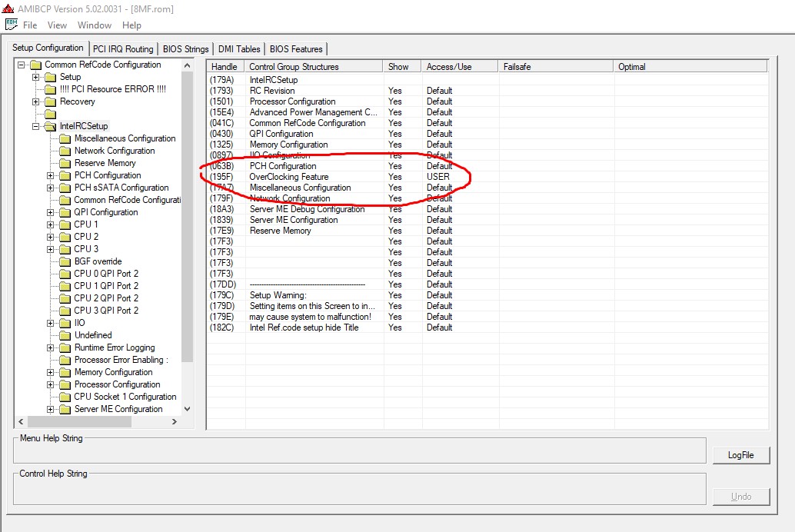Select the RC Revision row
The height and width of the screenshot is (532, 795).
click(487, 90)
